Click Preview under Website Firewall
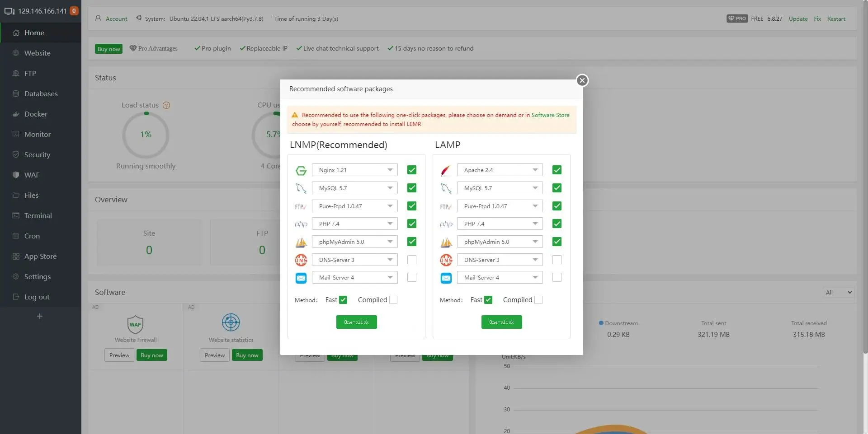Screen dimensions: 868x434 pos(119,355)
